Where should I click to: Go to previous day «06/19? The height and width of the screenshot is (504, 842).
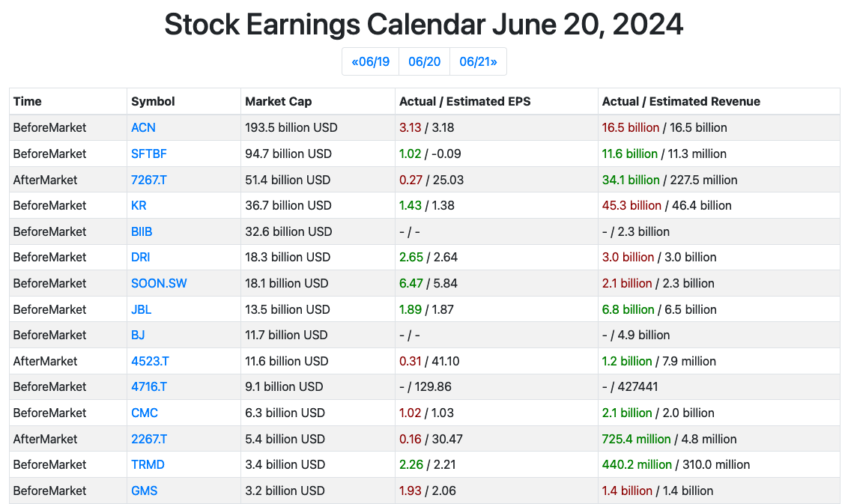[371, 61]
